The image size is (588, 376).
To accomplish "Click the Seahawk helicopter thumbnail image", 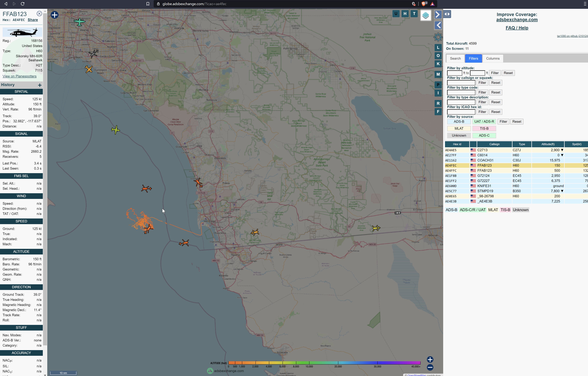I will coord(22,32).
